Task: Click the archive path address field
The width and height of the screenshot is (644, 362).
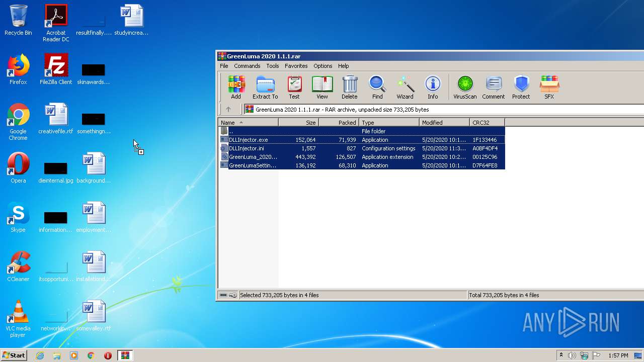Action: [444, 109]
